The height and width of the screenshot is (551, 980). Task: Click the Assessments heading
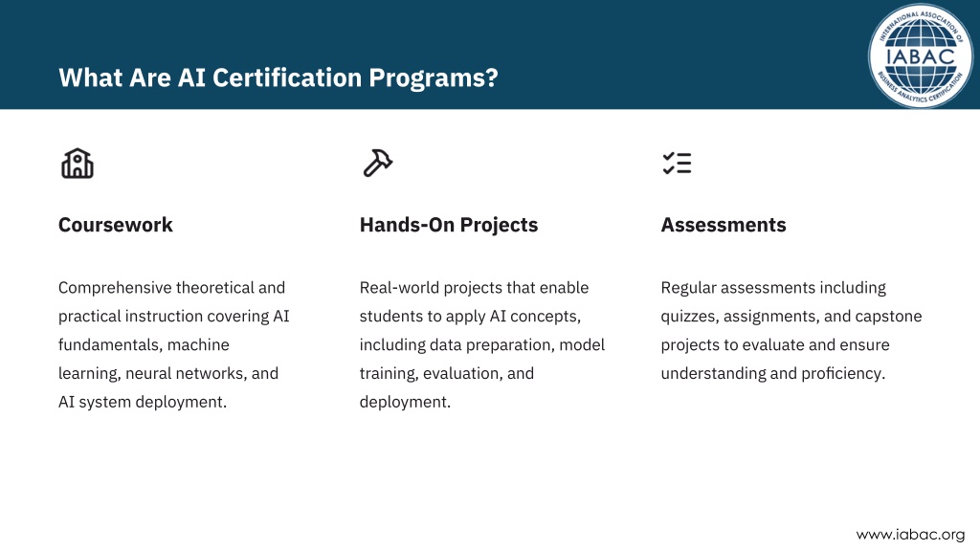click(x=724, y=225)
